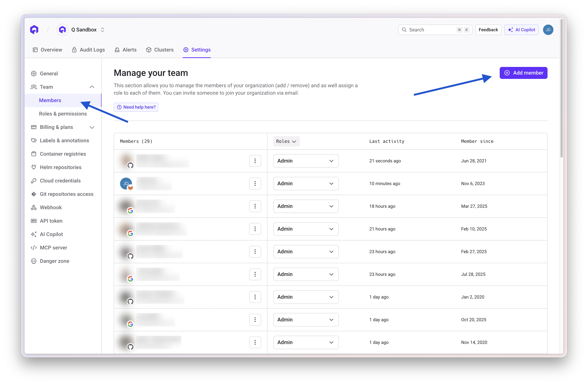Open the Q Sandbox organization switcher
The image size is (588, 385).
(x=102, y=30)
